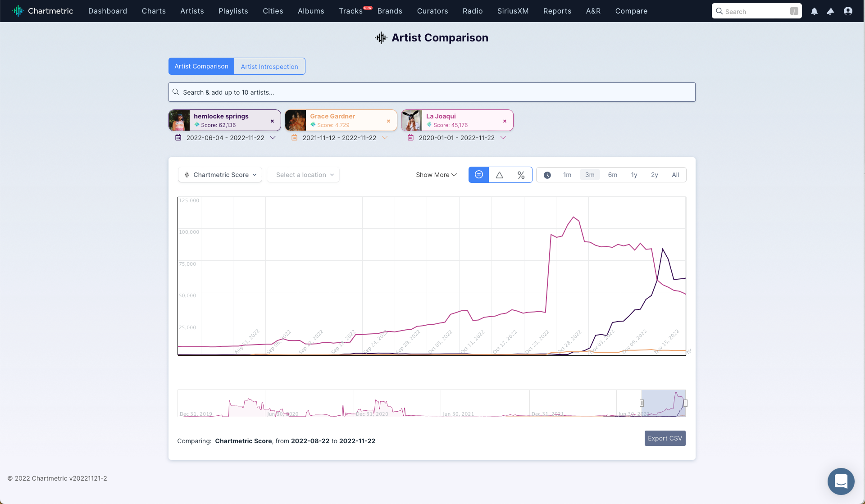Toggle the percentage view mode
Screen dimensions: 865x504
coord(521,175)
